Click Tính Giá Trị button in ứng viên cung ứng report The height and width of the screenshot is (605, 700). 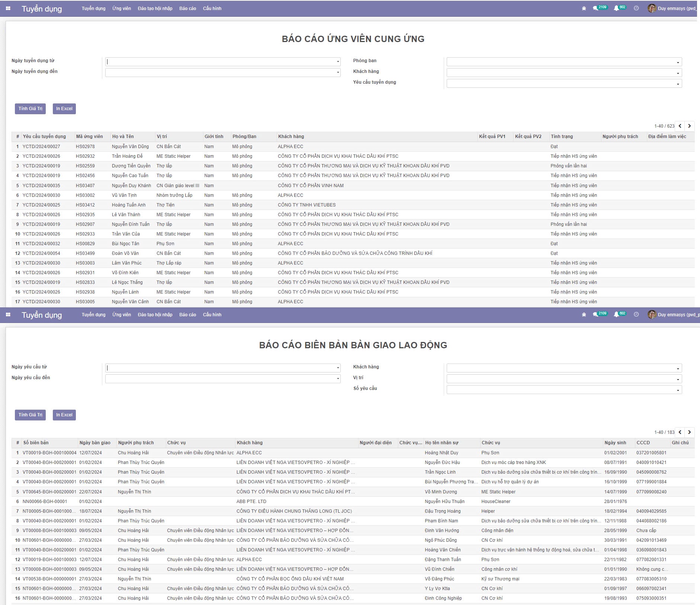point(30,109)
